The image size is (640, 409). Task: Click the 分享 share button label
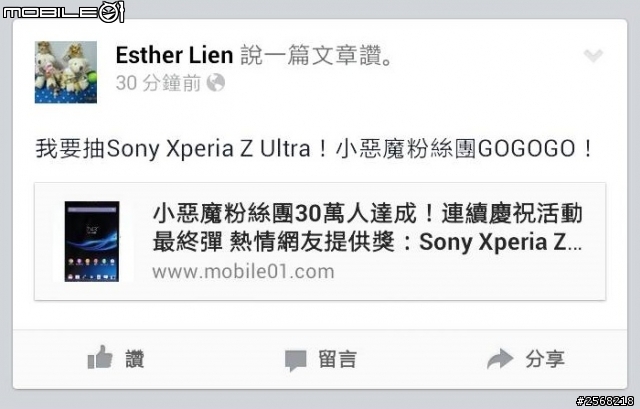(x=545, y=359)
